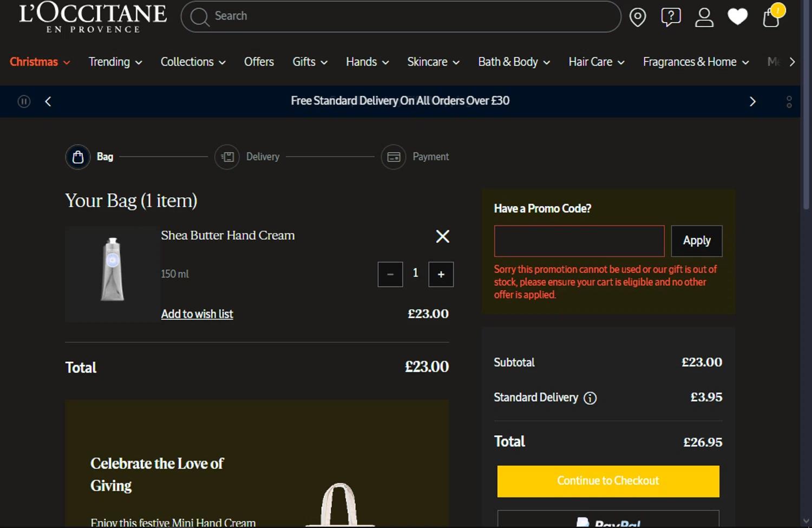Click Standard Delivery info icon
The height and width of the screenshot is (528, 812).
(x=590, y=398)
